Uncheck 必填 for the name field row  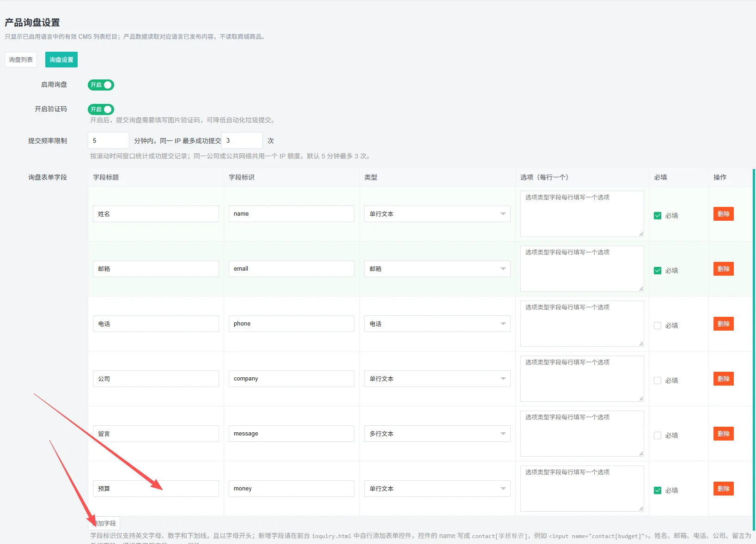pos(658,216)
